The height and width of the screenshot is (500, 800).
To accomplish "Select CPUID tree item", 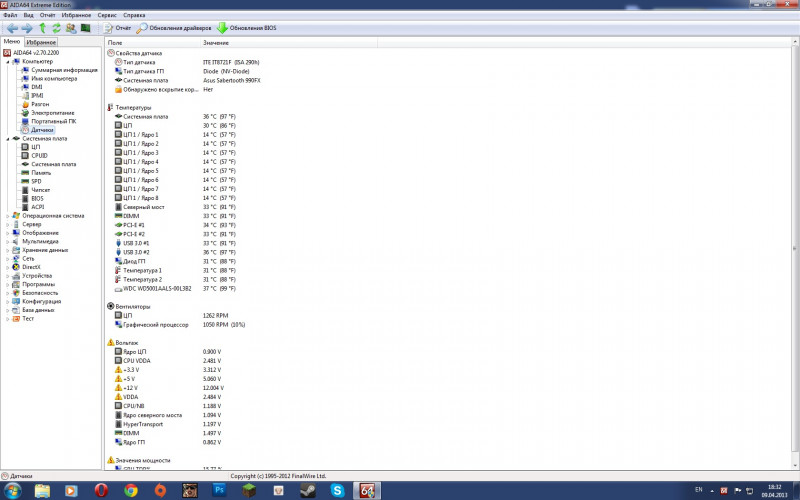I will (x=39, y=156).
